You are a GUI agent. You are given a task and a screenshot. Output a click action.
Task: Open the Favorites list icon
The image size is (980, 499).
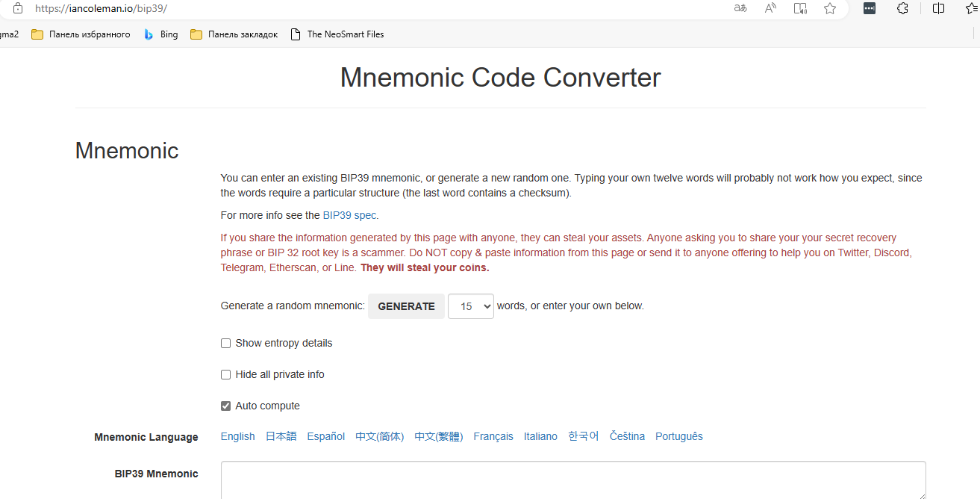[x=972, y=8]
